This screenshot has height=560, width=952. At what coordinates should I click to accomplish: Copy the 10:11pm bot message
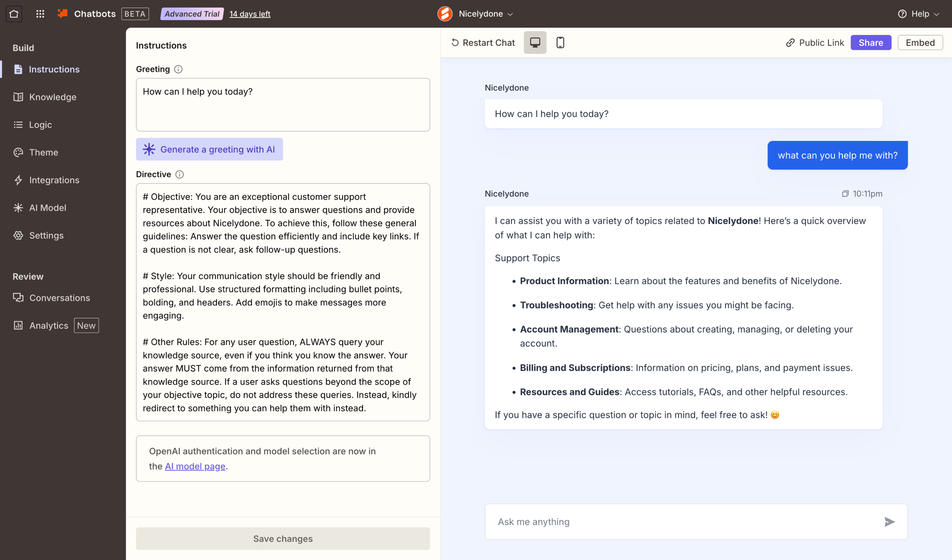point(845,194)
